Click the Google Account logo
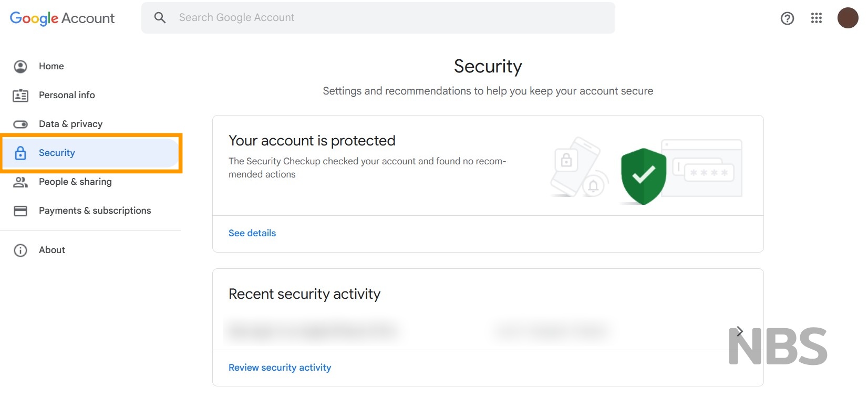This screenshot has height=398, width=868. 62,18
